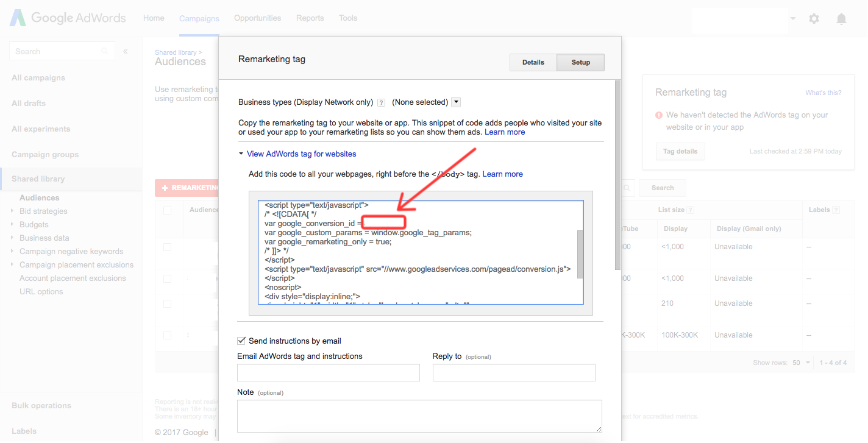This screenshot has width=868, height=443.
Task: Switch to the Details tab in the dialog
Action: tap(533, 62)
